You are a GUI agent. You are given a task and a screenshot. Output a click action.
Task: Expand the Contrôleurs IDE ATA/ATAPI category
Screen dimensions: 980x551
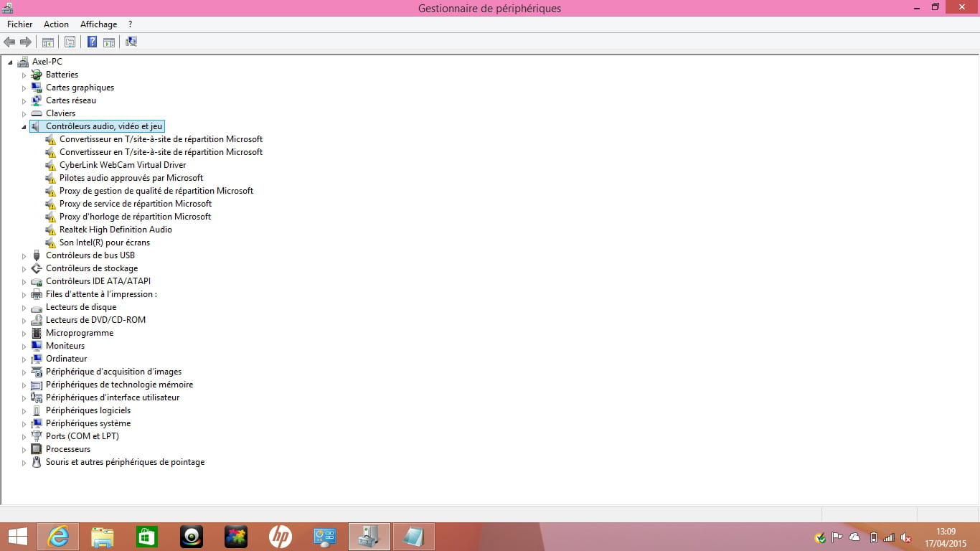click(24, 282)
